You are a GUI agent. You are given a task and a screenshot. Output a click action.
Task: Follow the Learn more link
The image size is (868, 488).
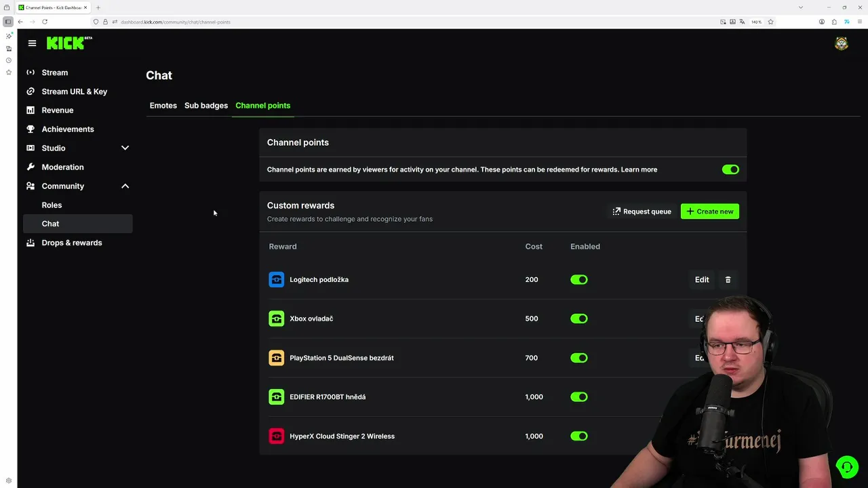tap(639, 169)
